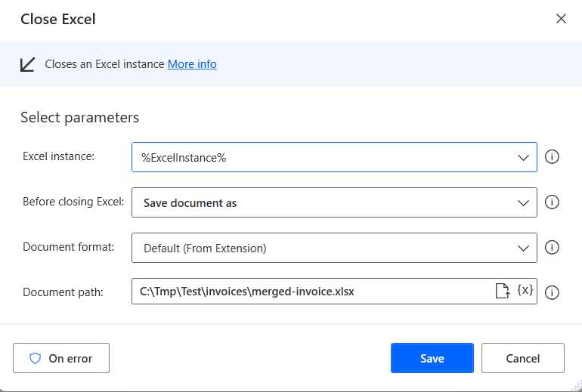Click the Closes an Excel instance description
The image size is (582, 392).
click(104, 64)
